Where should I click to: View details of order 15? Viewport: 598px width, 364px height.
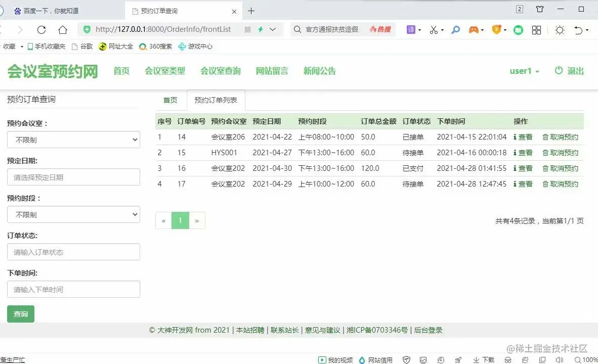coord(523,153)
